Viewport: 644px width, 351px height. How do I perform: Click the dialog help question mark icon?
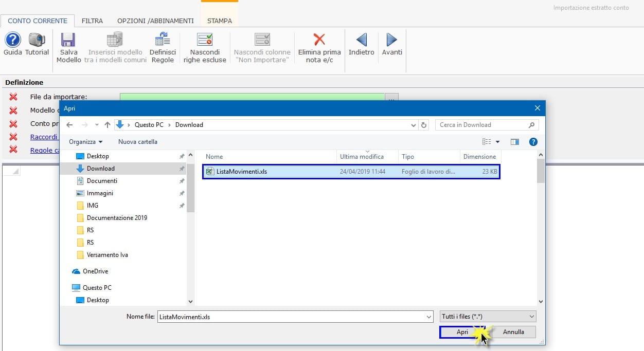[x=533, y=142]
